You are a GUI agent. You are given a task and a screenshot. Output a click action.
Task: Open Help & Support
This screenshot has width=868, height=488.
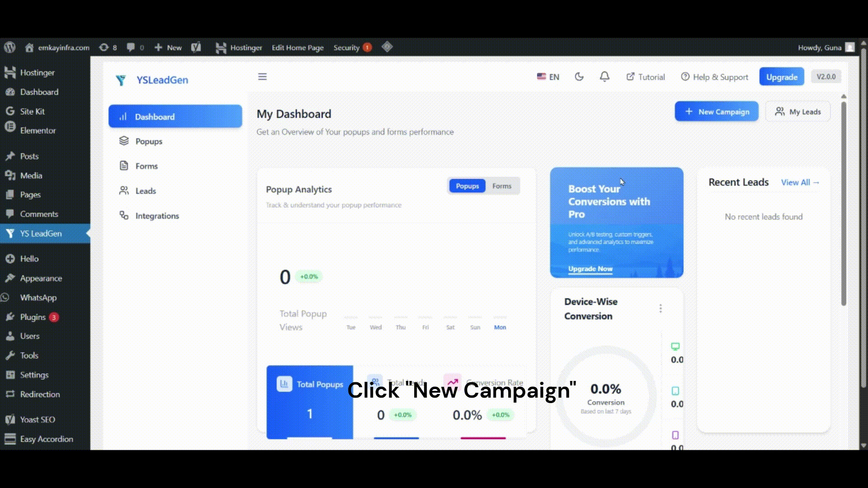[715, 77]
